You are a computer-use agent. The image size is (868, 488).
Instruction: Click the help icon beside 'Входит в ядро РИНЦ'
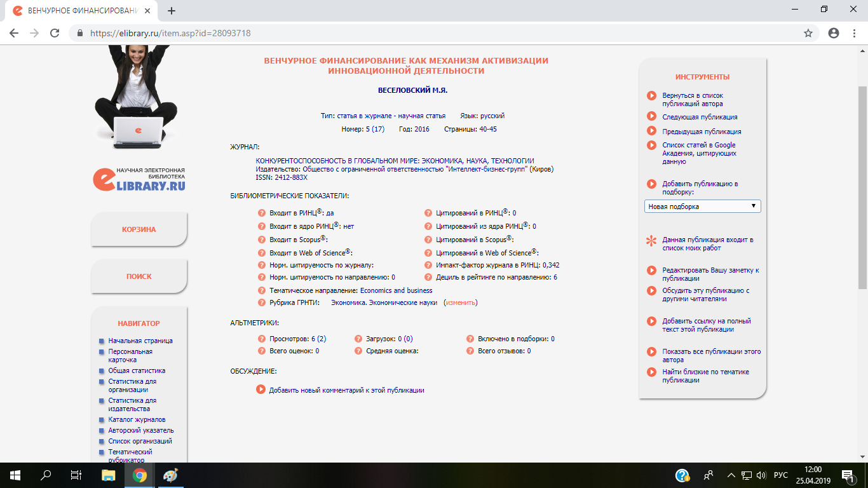(x=261, y=226)
